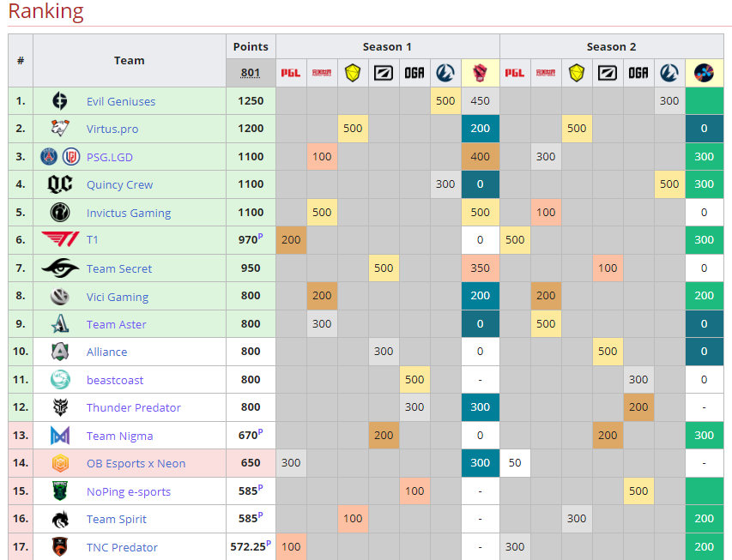Click the LGD shield logo
Image resolution: width=732 pixels, height=560 pixels.
pos(71,156)
